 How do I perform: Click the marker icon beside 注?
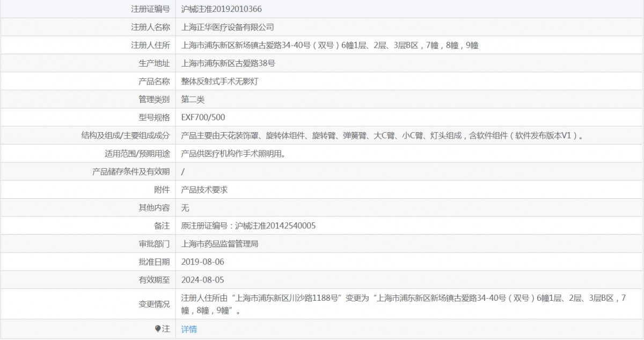158,329
